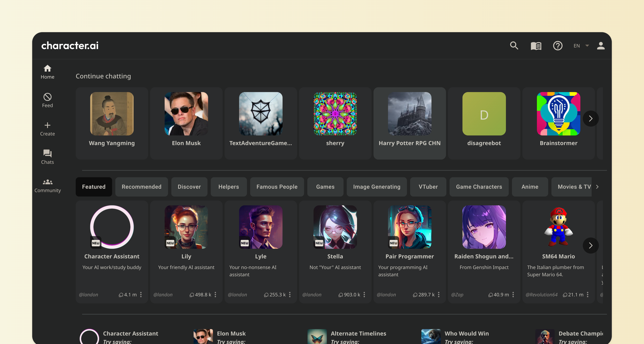
Task: Go to Home in sidebar
Action: (x=47, y=72)
